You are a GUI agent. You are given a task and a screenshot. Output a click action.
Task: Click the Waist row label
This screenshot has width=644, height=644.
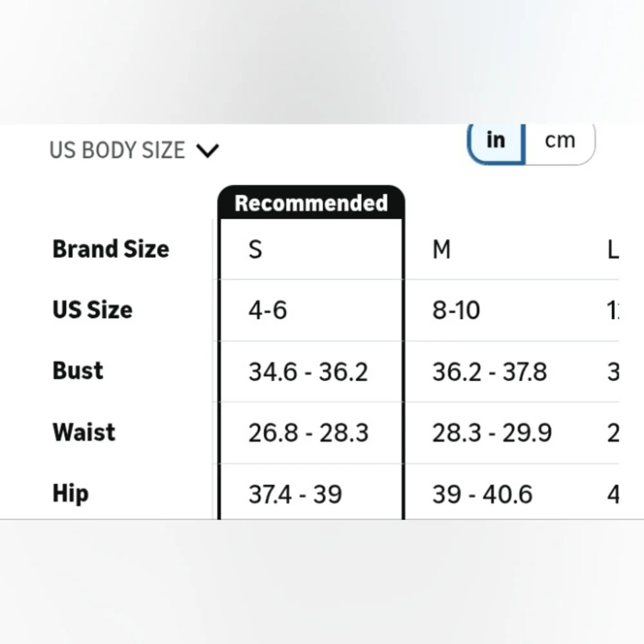pos(84,432)
